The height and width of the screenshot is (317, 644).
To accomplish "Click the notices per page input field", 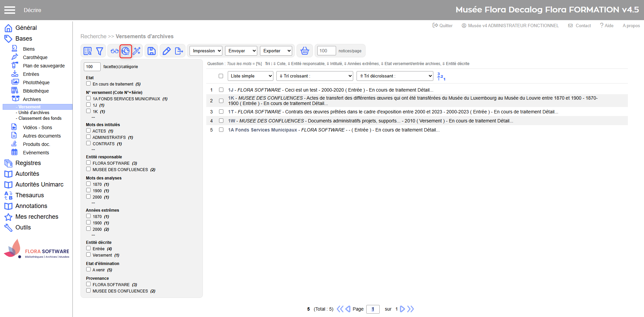I will coord(326,51).
